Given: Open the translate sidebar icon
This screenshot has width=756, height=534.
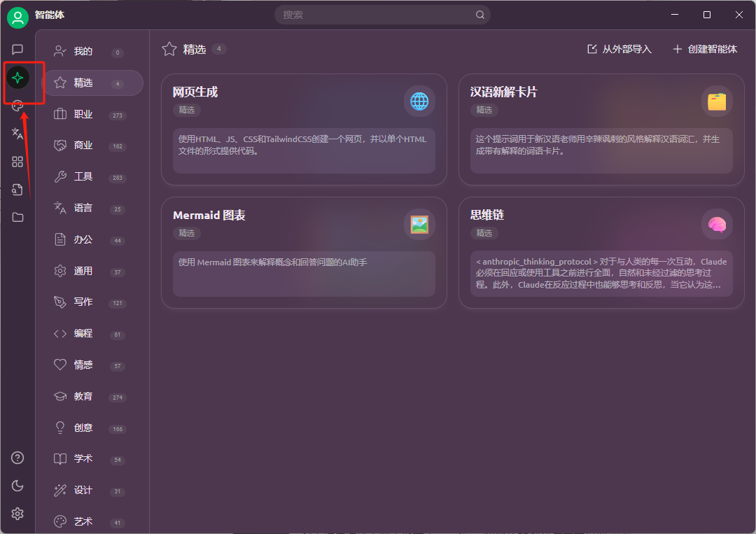Looking at the screenshot, I should point(17,134).
